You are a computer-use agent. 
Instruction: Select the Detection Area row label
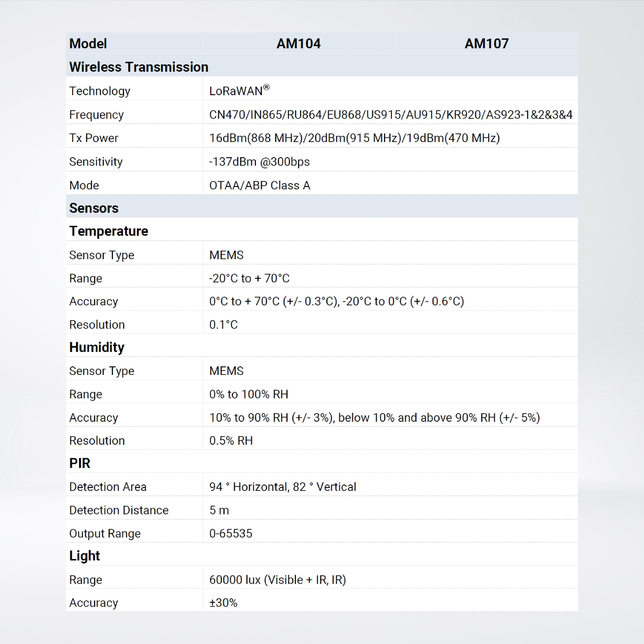coord(107,486)
